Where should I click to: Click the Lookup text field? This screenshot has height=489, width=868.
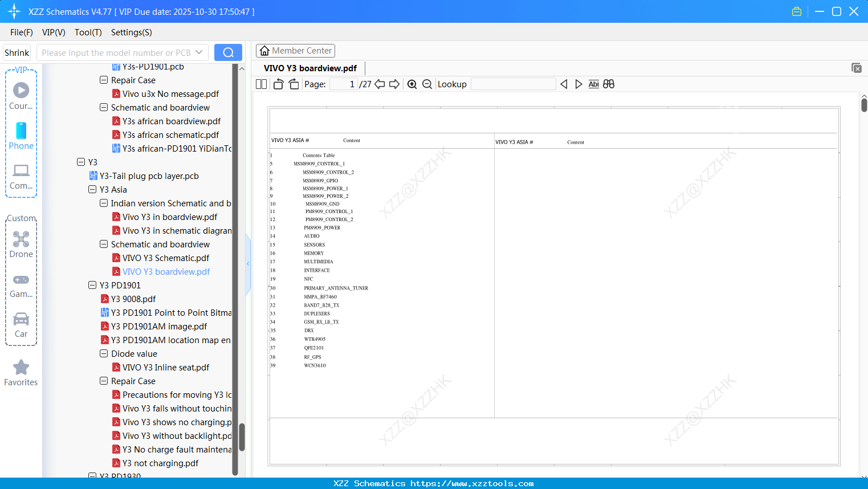(513, 84)
